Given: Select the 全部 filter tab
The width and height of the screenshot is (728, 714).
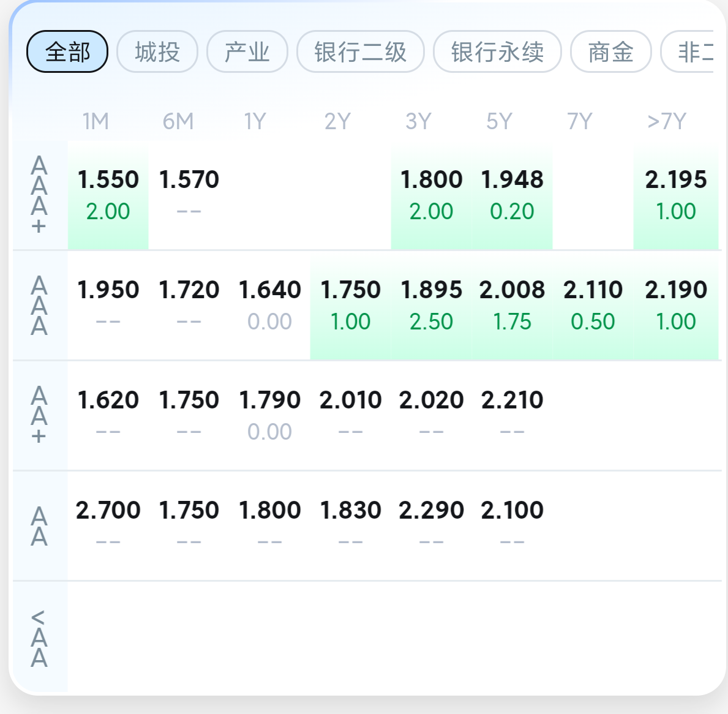Looking at the screenshot, I should (x=67, y=51).
